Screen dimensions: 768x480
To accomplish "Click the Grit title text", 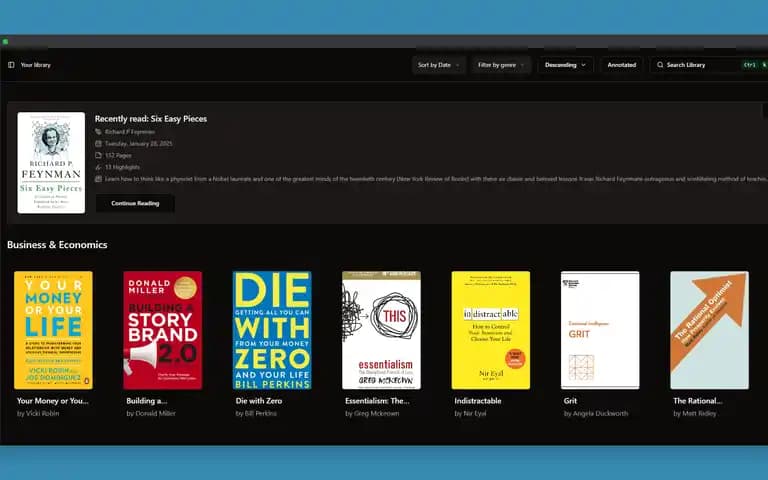I will [570, 401].
